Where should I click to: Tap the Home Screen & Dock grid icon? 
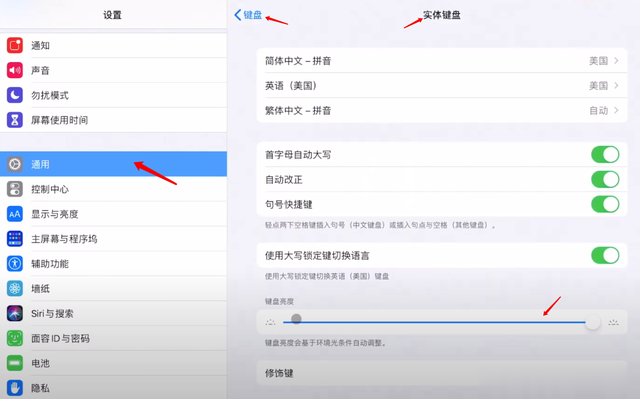[x=15, y=239]
